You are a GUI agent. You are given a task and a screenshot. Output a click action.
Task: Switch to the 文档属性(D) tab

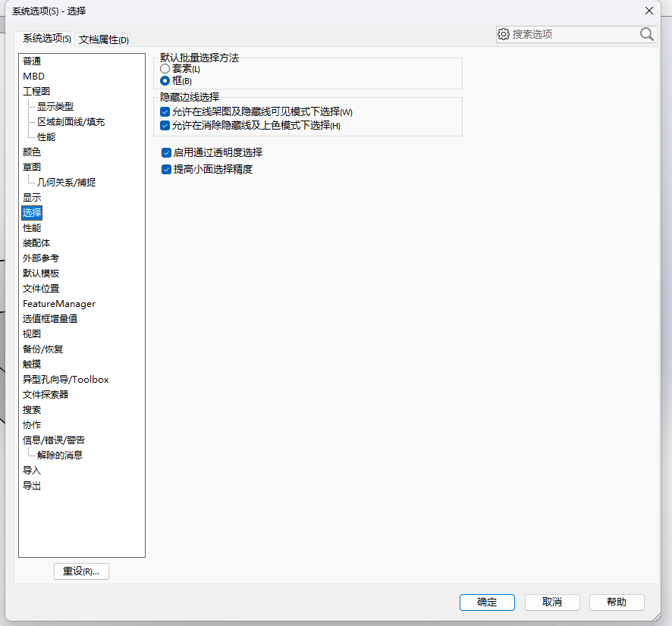(x=104, y=39)
